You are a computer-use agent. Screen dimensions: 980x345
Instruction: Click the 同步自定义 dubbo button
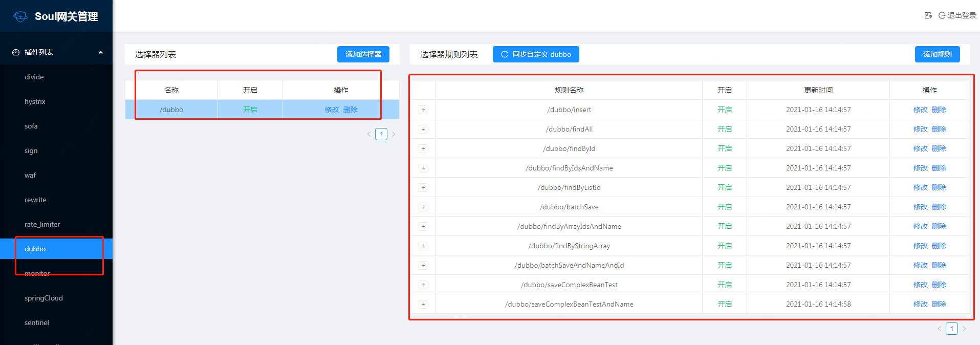[536, 54]
